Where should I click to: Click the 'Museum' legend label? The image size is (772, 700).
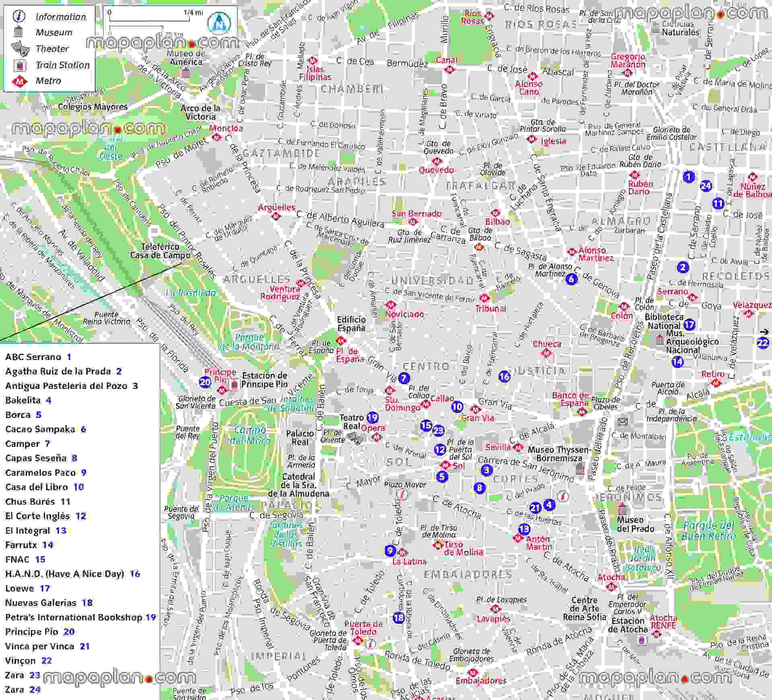(x=54, y=33)
